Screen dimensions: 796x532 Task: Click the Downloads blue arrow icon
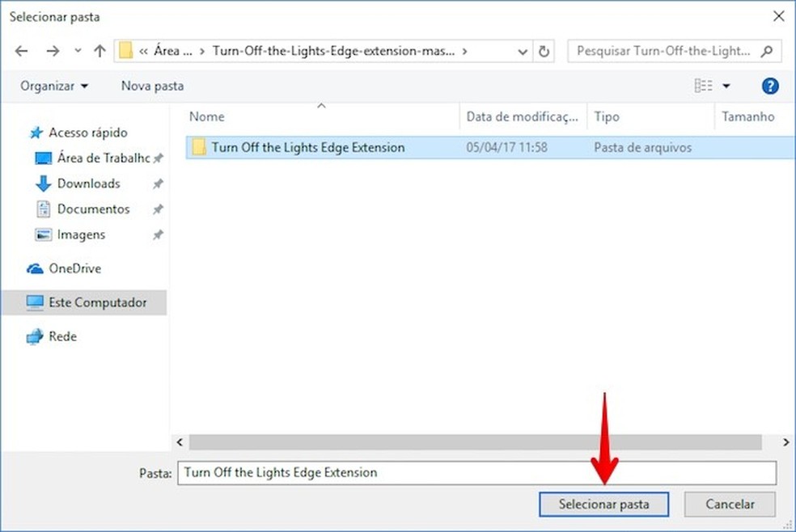click(x=43, y=184)
